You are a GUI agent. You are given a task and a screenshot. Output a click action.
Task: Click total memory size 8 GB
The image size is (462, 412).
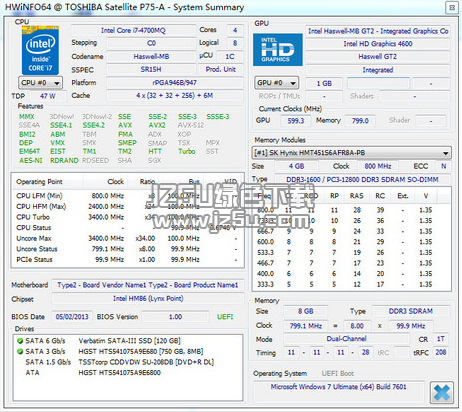(306, 311)
